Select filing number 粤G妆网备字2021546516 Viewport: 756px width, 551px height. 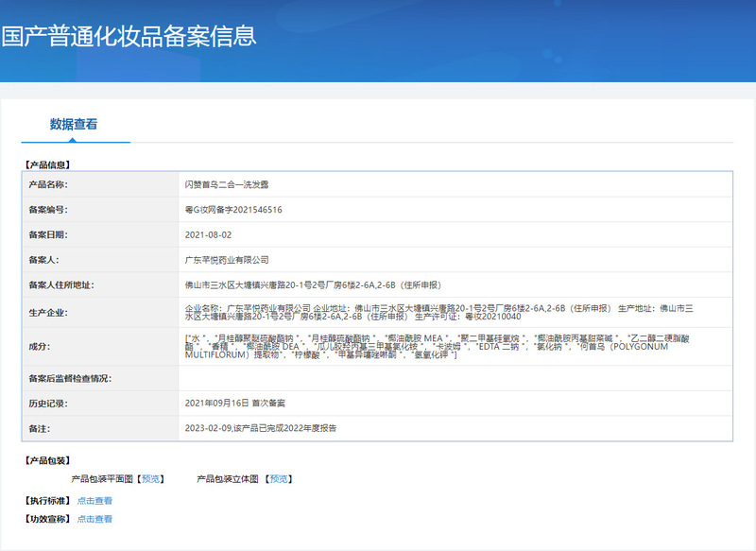click(233, 210)
